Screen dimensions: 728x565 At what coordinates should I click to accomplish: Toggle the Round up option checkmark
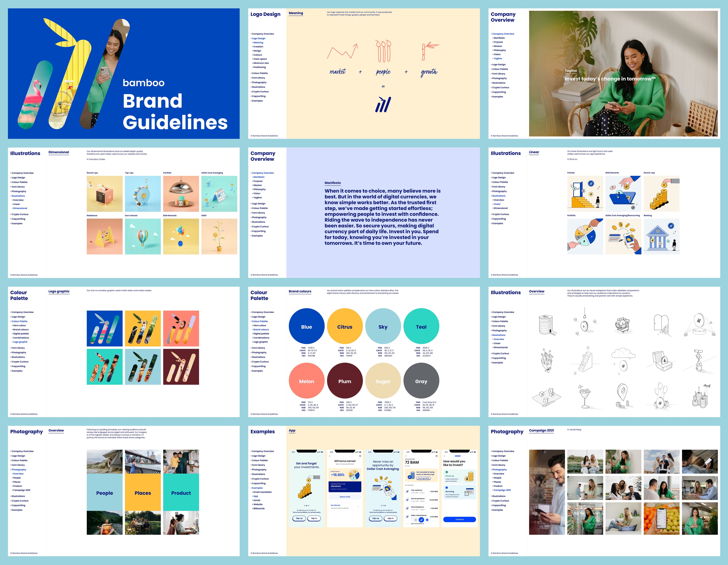click(x=447, y=472)
